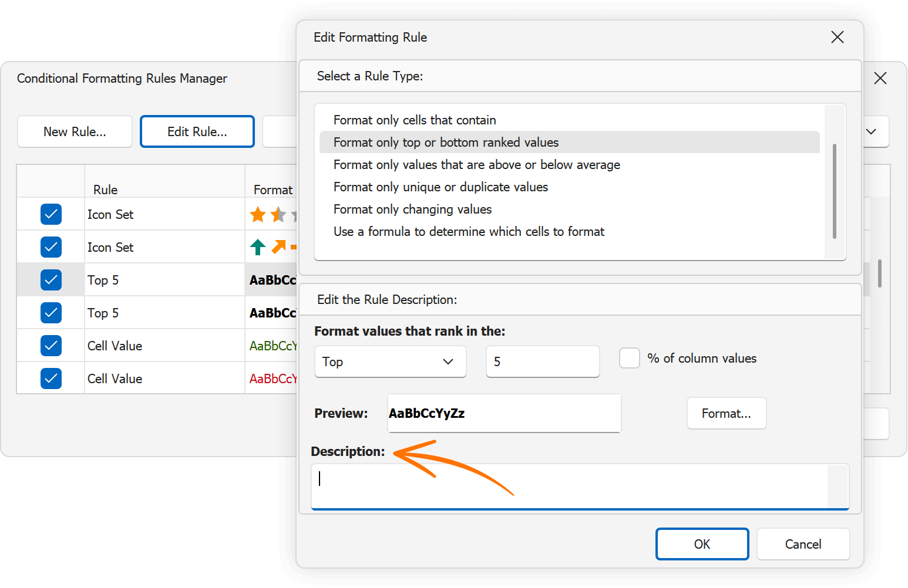Select 'Format only cells that contain'
The width and height of the screenshot is (908, 588).
415,120
